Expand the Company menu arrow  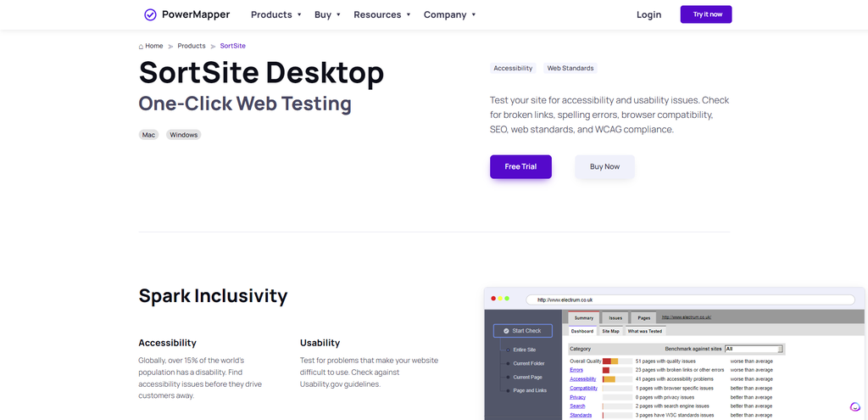(x=474, y=15)
